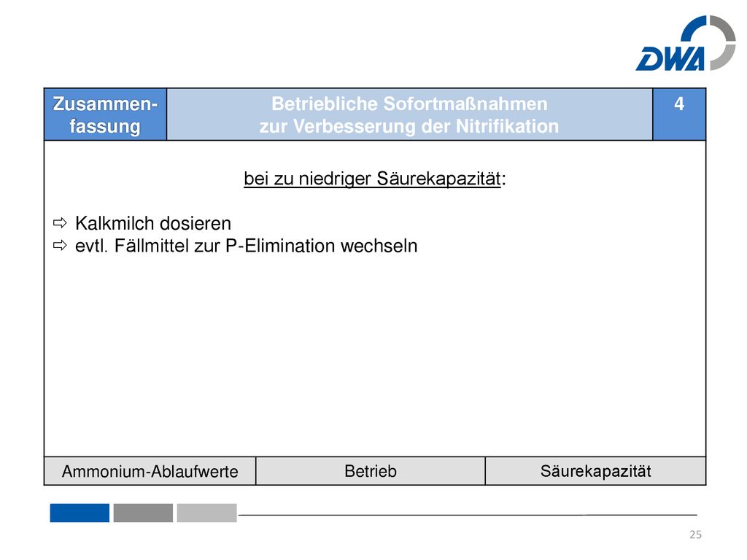The image size is (747, 560).
Task: Select the Fällmittel zur P-Elimination wechseln line
Action: click(247, 246)
